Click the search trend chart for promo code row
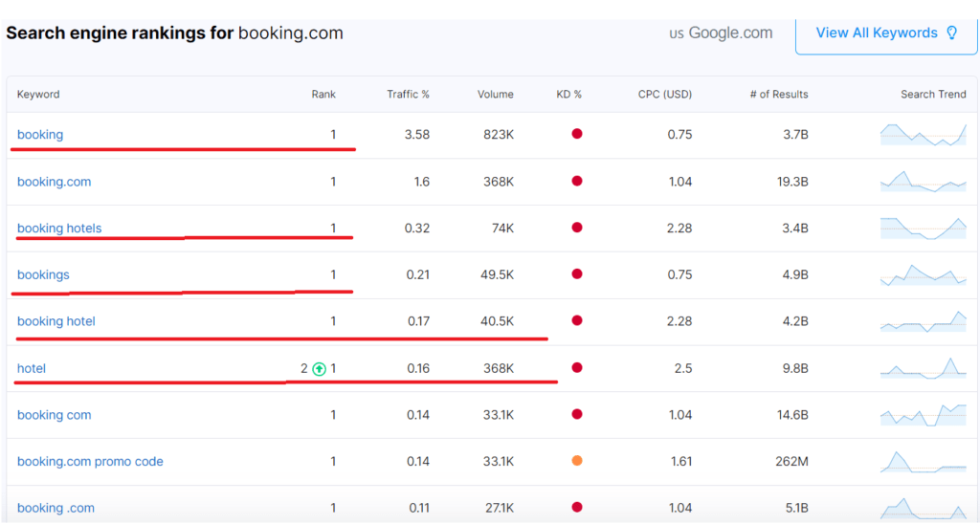This screenshot has height=524, width=980. pyautogui.click(x=924, y=462)
